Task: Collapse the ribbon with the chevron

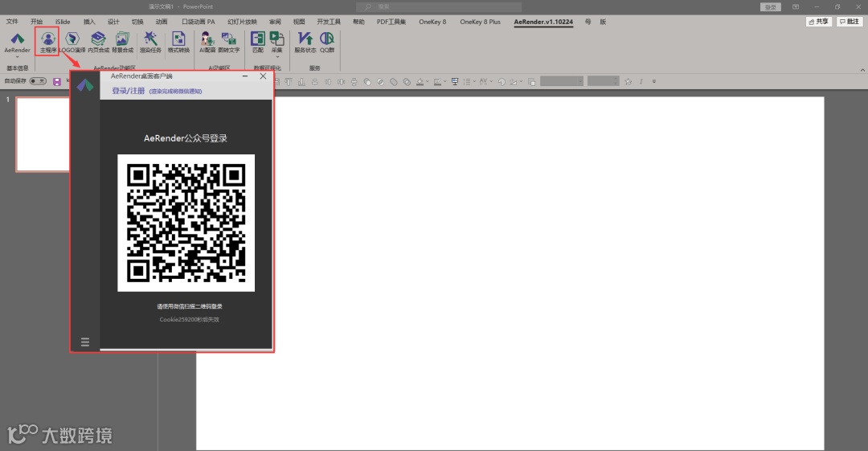Action: click(862, 70)
